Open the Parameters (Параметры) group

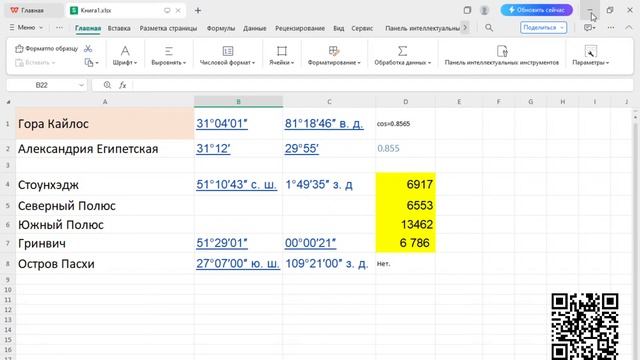tap(591, 55)
